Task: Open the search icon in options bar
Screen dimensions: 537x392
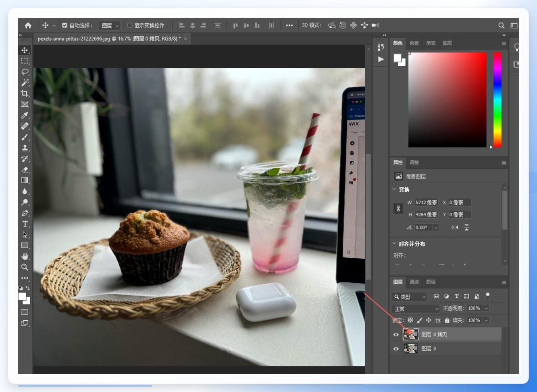Action: coord(501,25)
